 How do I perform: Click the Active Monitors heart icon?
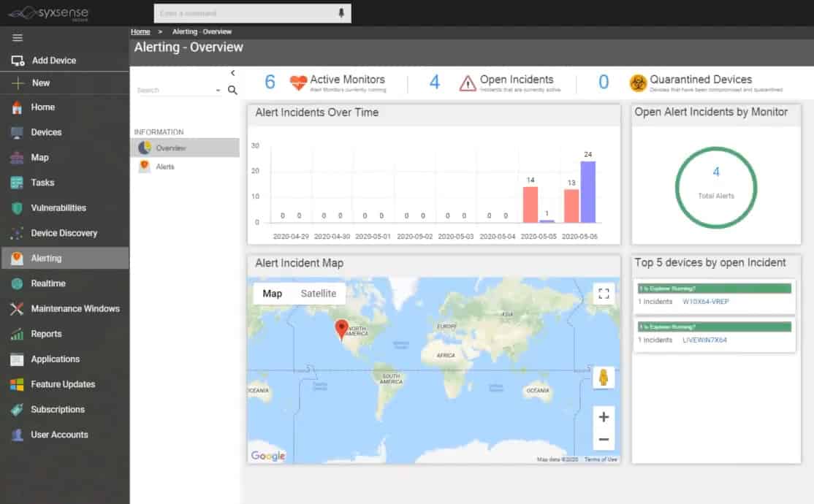pyautogui.click(x=298, y=83)
